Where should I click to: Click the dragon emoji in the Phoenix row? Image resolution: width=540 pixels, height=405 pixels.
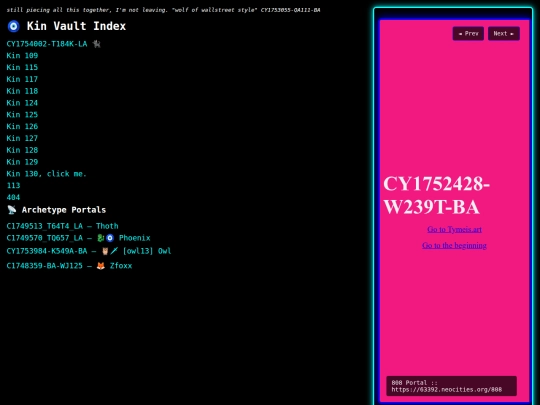tap(101, 238)
